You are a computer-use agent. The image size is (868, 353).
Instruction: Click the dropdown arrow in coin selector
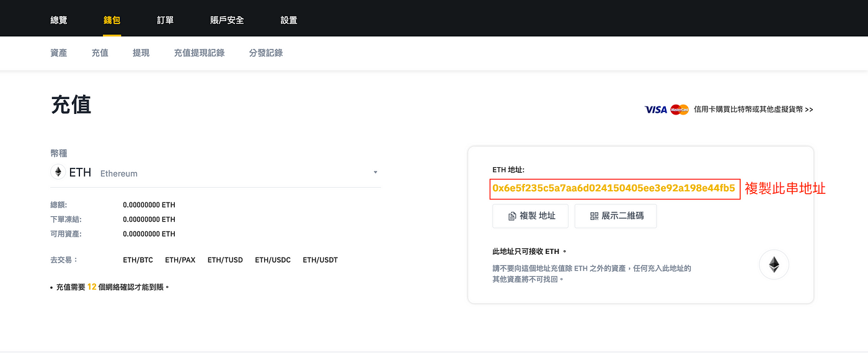coord(376,172)
